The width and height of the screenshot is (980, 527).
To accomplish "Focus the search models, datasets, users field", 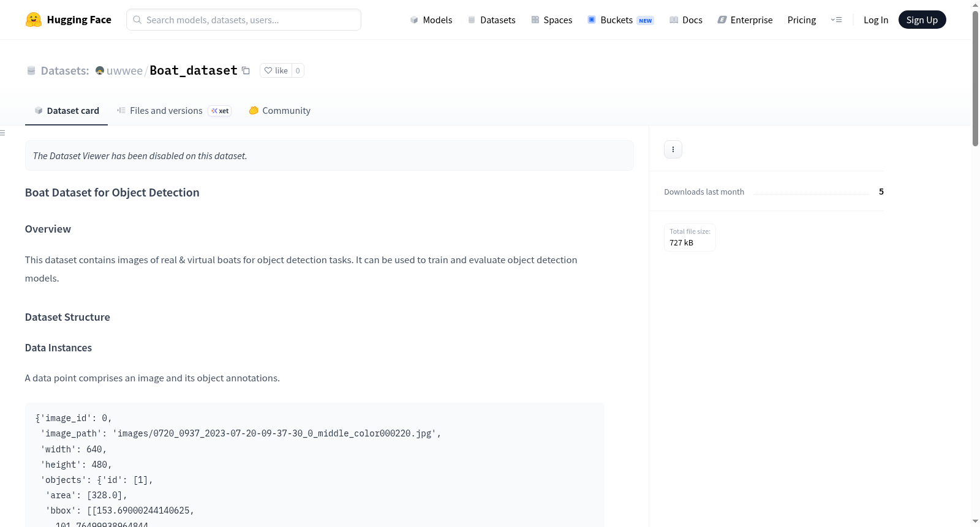I will (x=244, y=20).
